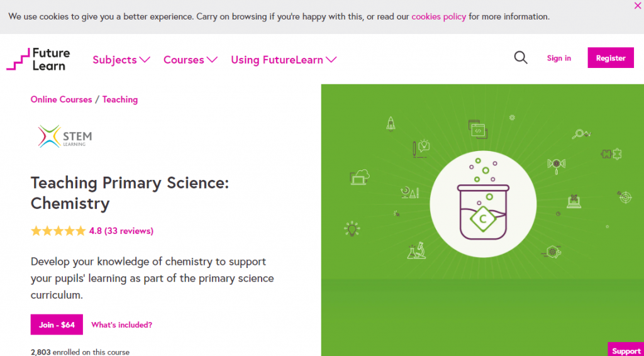Dismiss the cookie notice banner
Image resolution: width=644 pixels, height=356 pixels.
[638, 5]
